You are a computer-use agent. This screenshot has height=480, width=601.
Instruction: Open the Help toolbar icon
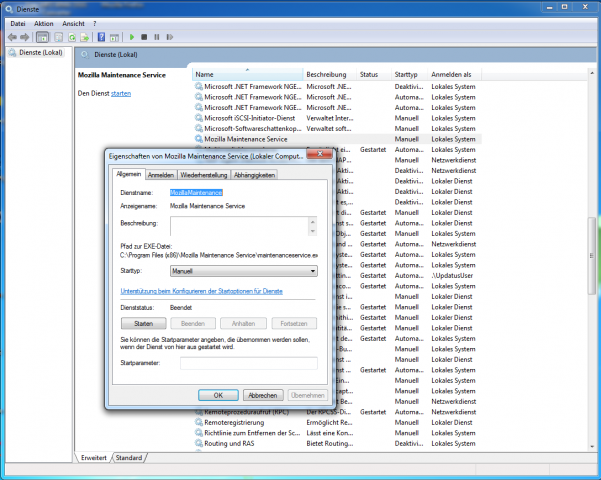point(101,37)
